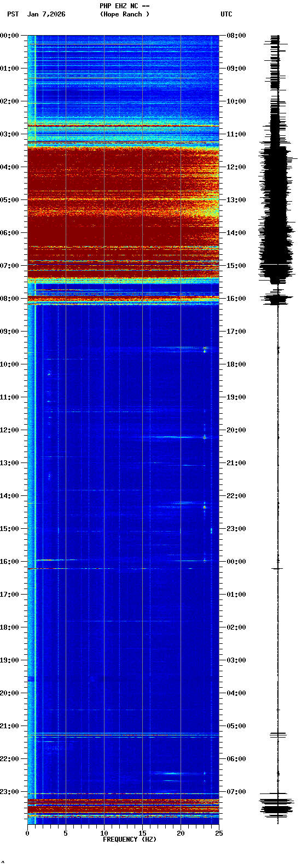Viewport: 302px width, 868px height.
Task: Click the 12:00 PST time label
Action: click(x=10, y=430)
